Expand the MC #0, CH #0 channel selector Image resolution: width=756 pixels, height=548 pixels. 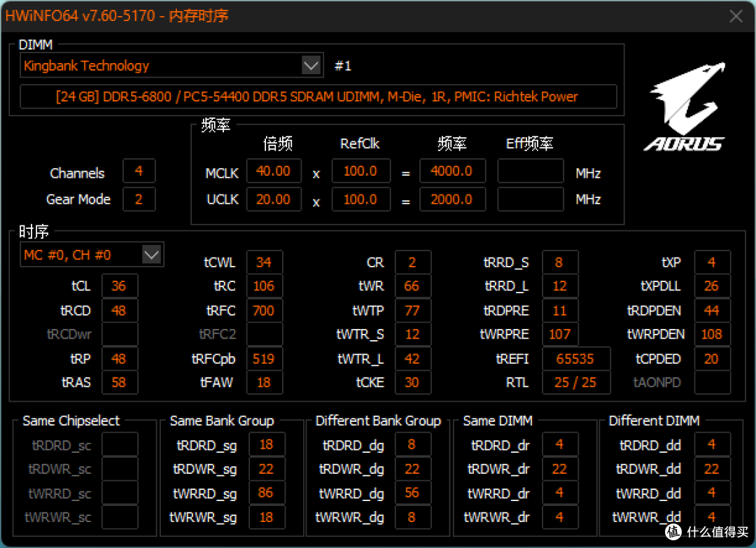point(151,255)
